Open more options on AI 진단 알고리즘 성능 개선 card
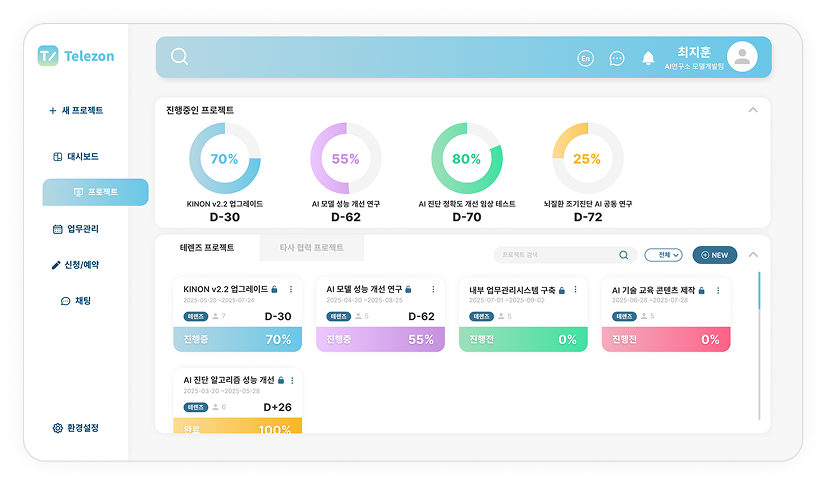 coord(292,380)
